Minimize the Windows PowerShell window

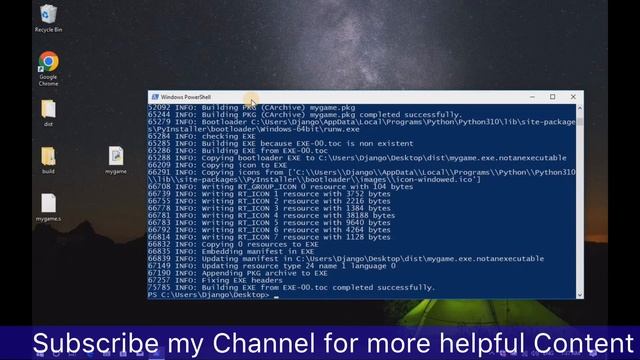pyautogui.click(x=532, y=97)
